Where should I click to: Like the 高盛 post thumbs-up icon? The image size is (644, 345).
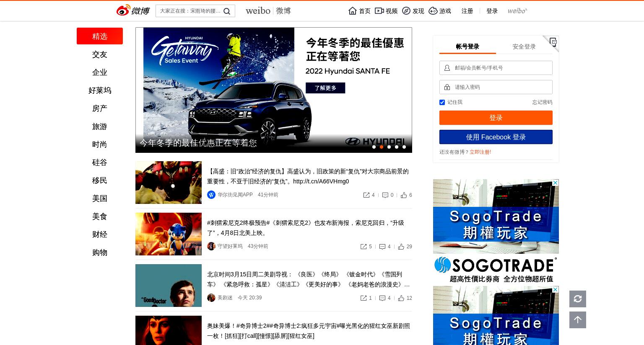click(x=404, y=195)
